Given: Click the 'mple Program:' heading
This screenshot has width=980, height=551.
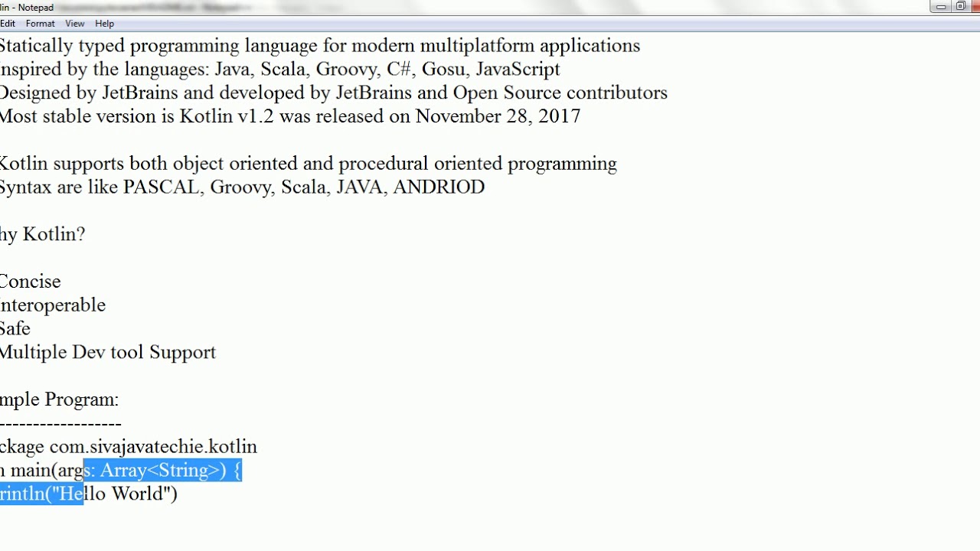Looking at the screenshot, I should pyautogui.click(x=59, y=400).
